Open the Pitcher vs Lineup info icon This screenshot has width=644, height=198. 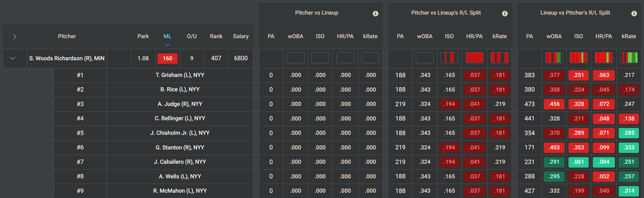(375, 13)
